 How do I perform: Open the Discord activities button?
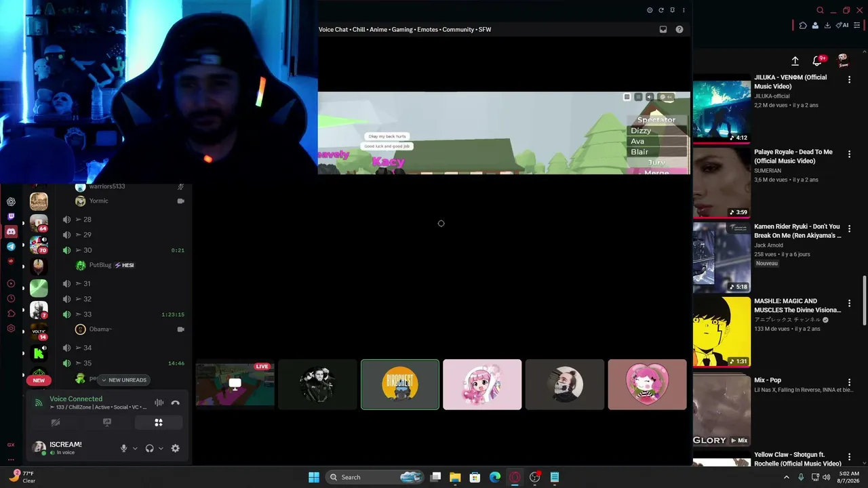pyautogui.click(x=159, y=422)
